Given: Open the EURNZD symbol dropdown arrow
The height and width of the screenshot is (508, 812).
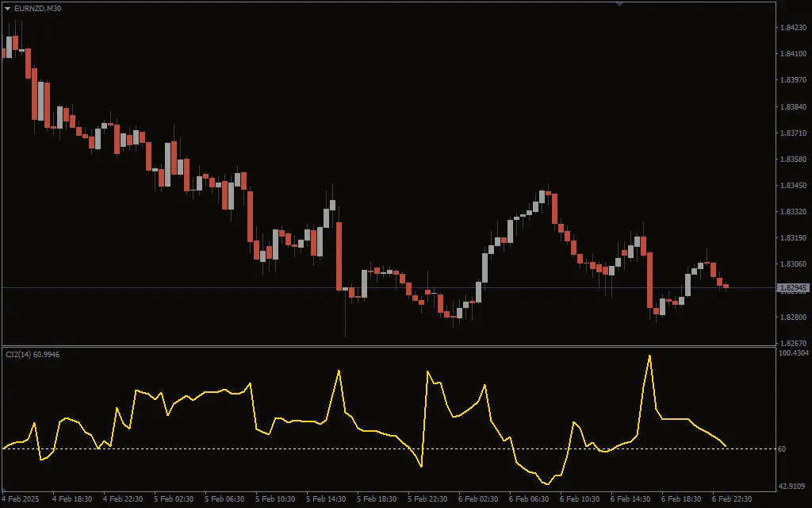Looking at the screenshot, I should point(8,9).
